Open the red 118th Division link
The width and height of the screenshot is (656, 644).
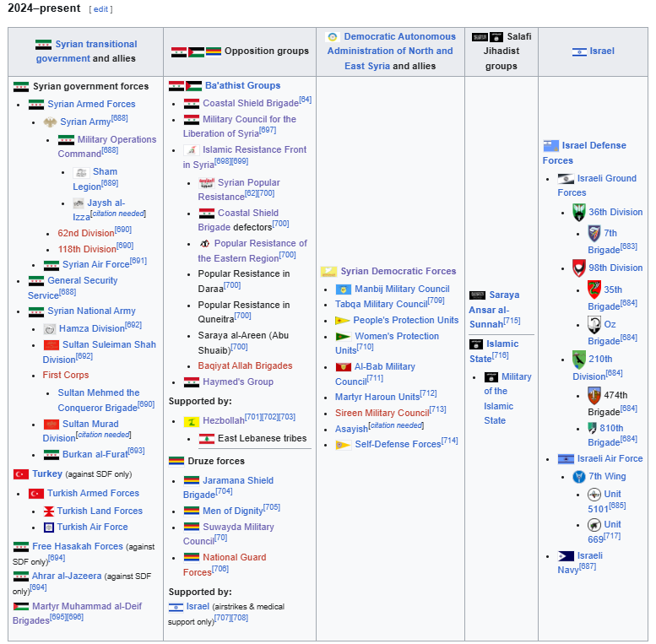87,249
